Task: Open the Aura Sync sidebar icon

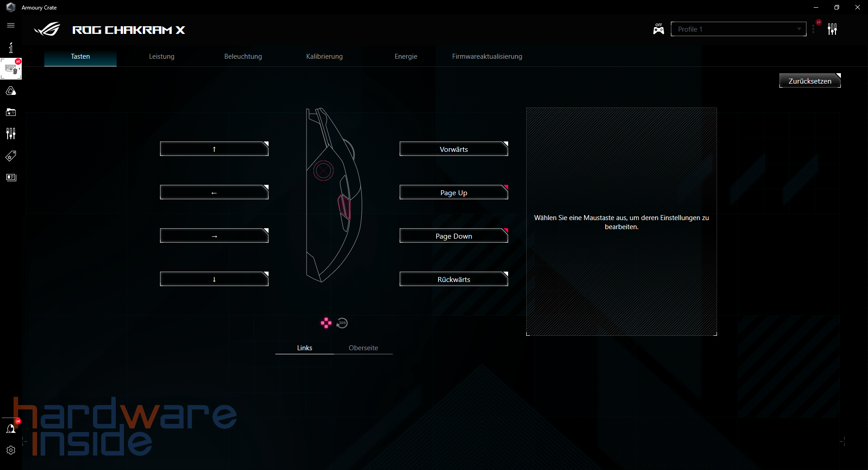Action: pyautogui.click(x=11, y=90)
